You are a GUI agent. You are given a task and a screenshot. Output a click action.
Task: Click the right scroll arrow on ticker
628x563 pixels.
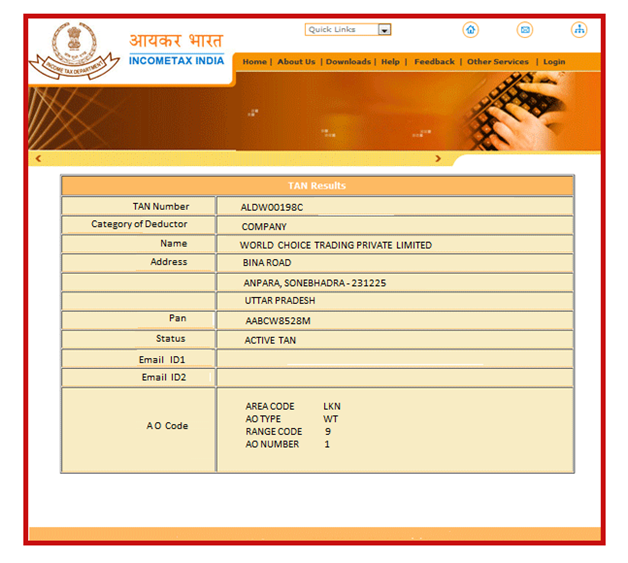click(x=438, y=159)
